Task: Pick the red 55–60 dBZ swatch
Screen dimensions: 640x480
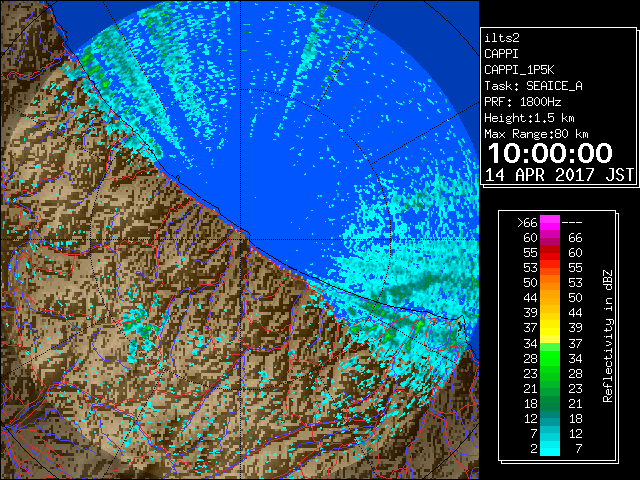Action: pos(550,253)
